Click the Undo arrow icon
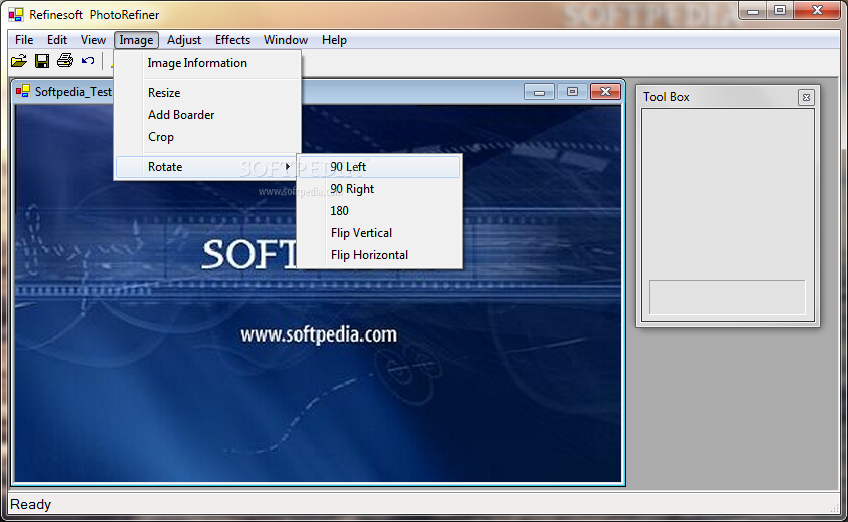This screenshot has height=522, width=848. coord(88,61)
